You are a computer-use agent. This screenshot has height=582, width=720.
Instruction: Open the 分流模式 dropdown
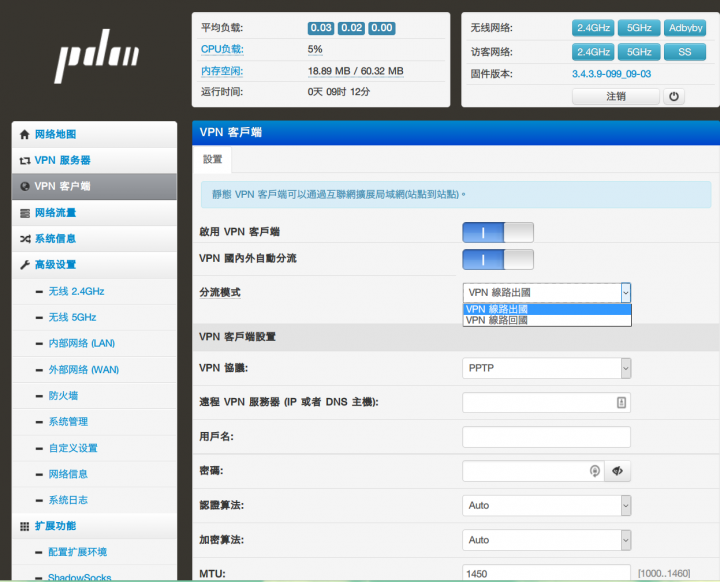click(546, 293)
